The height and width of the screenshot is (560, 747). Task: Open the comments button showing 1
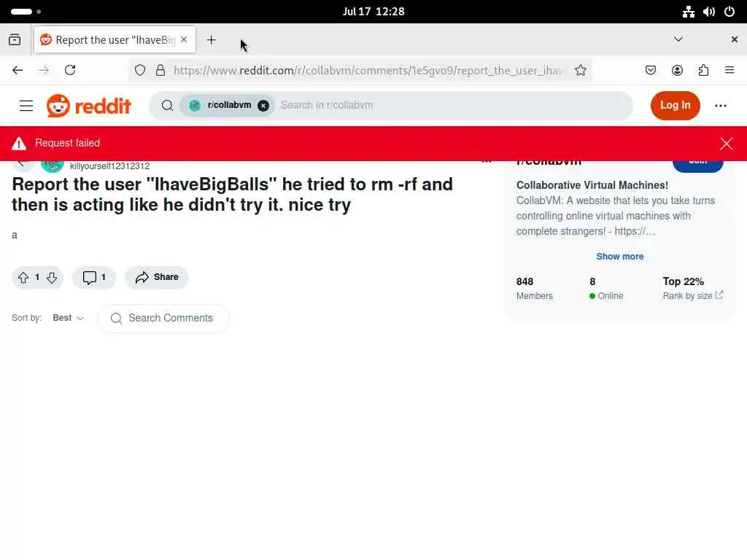(94, 277)
